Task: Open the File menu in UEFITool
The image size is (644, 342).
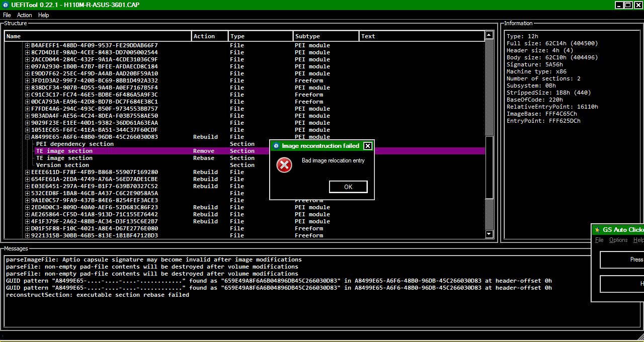Action: click(x=7, y=15)
